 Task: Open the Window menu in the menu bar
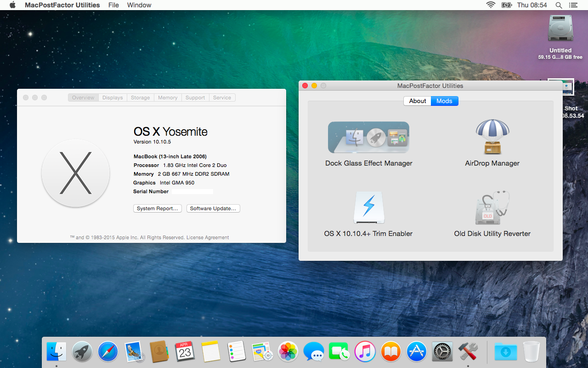tap(139, 5)
